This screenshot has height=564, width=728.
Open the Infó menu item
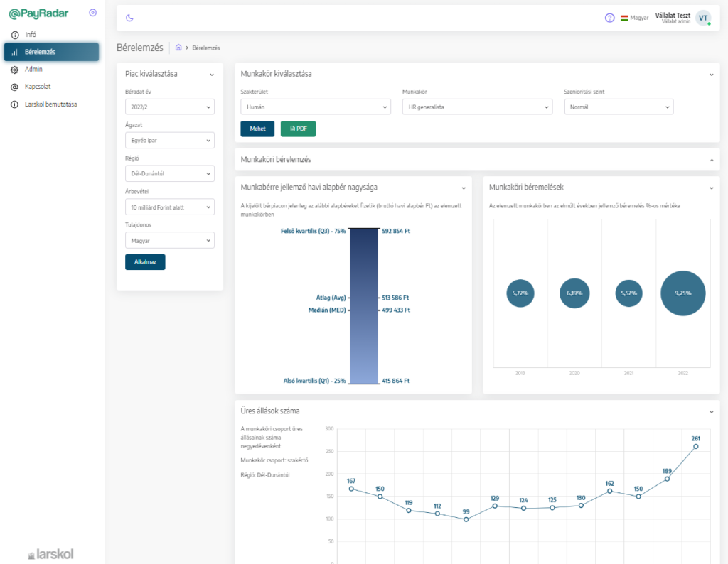(x=30, y=35)
